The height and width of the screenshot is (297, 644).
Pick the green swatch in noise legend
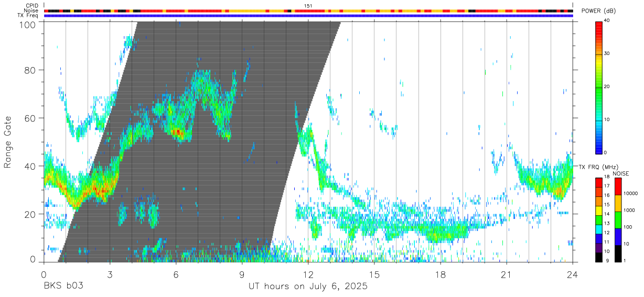(x=617, y=220)
